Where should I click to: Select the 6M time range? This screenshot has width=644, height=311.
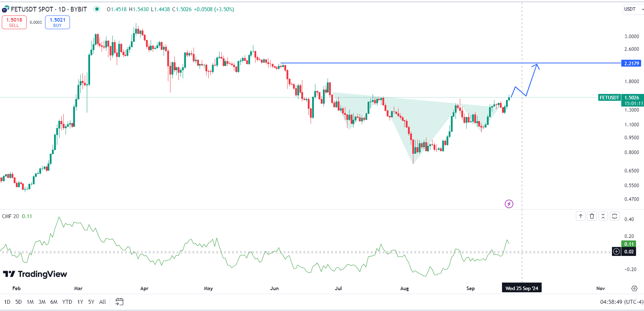tap(54, 302)
